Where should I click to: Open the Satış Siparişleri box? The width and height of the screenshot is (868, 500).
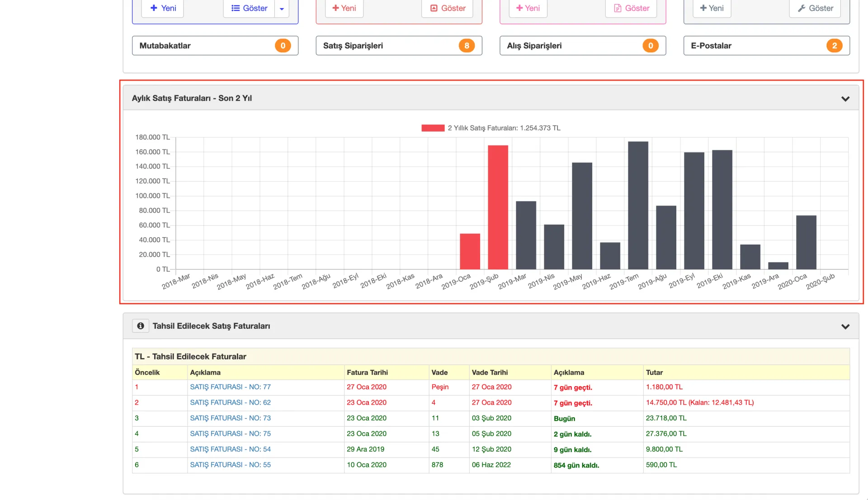click(x=399, y=46)
